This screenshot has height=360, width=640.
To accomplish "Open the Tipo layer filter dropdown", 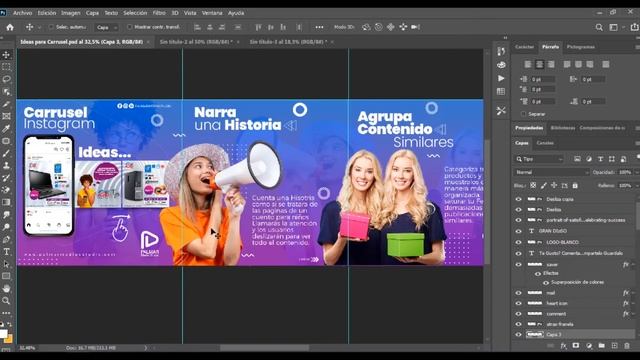I will pos(539,159).
